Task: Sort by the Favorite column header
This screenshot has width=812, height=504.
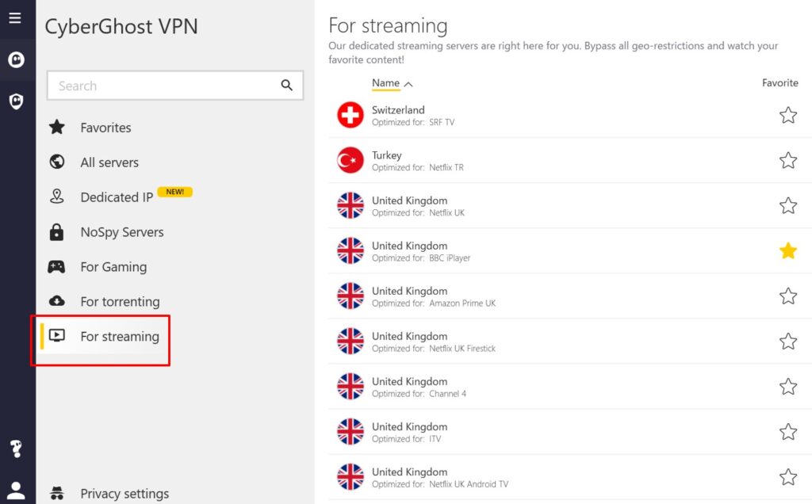Action: (x=779, y=83)
